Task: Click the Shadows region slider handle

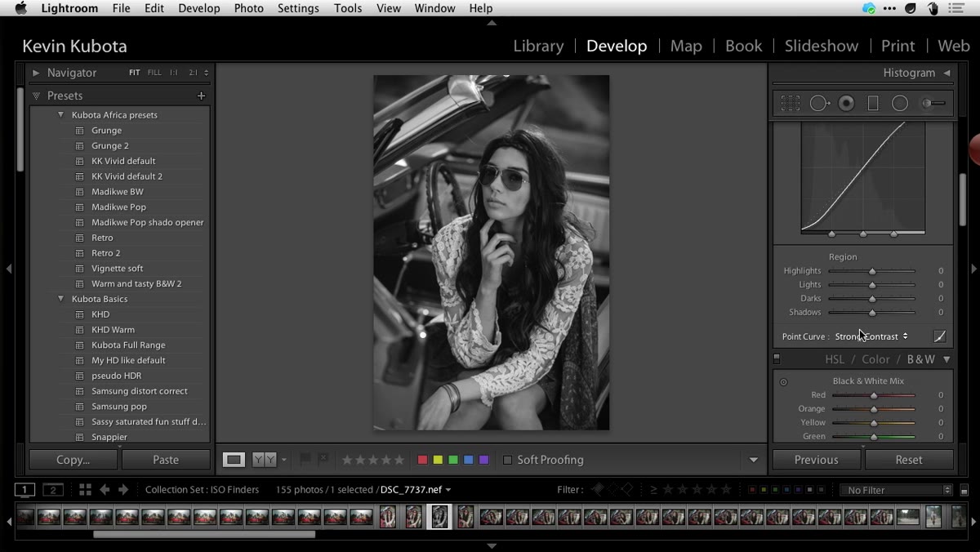Action: [872, 313]
